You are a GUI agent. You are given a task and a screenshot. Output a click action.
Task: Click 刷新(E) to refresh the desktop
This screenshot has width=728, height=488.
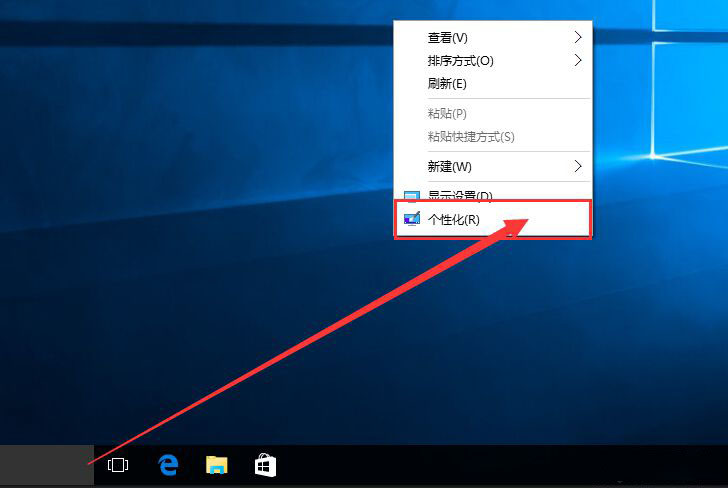coord(493,84)
